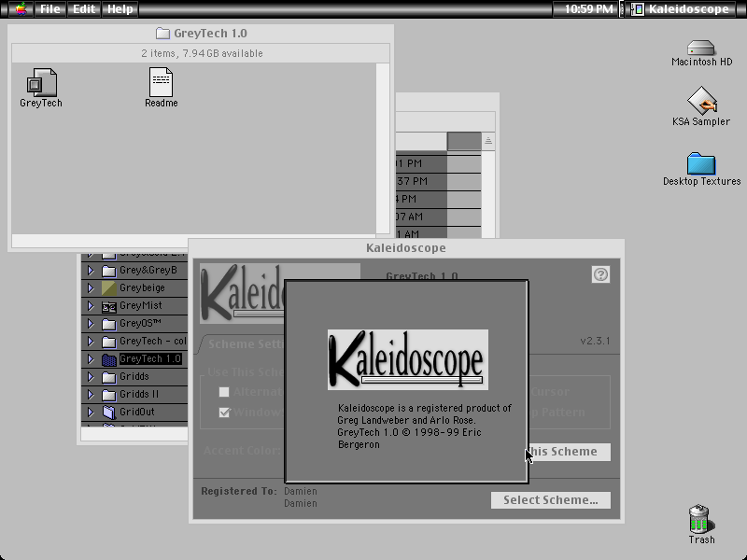
Task: Select the 'GreyMist' list row name
Action: (141, 306)
